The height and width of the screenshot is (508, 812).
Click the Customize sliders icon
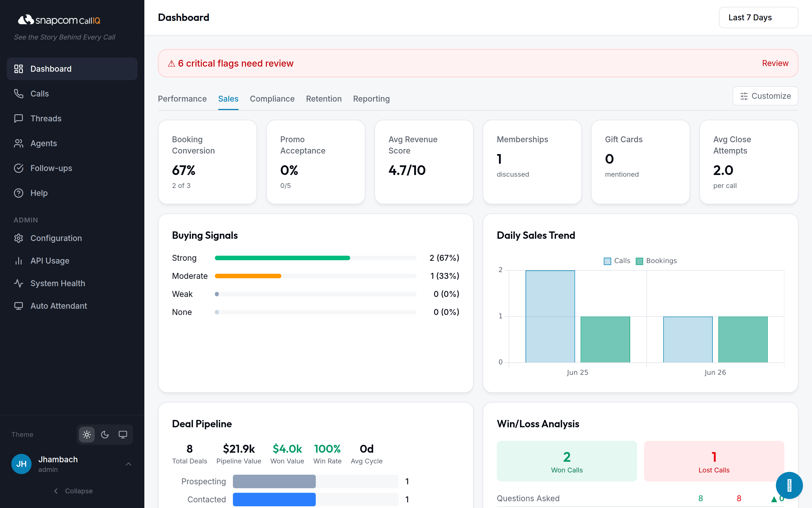tap(744, 96)
